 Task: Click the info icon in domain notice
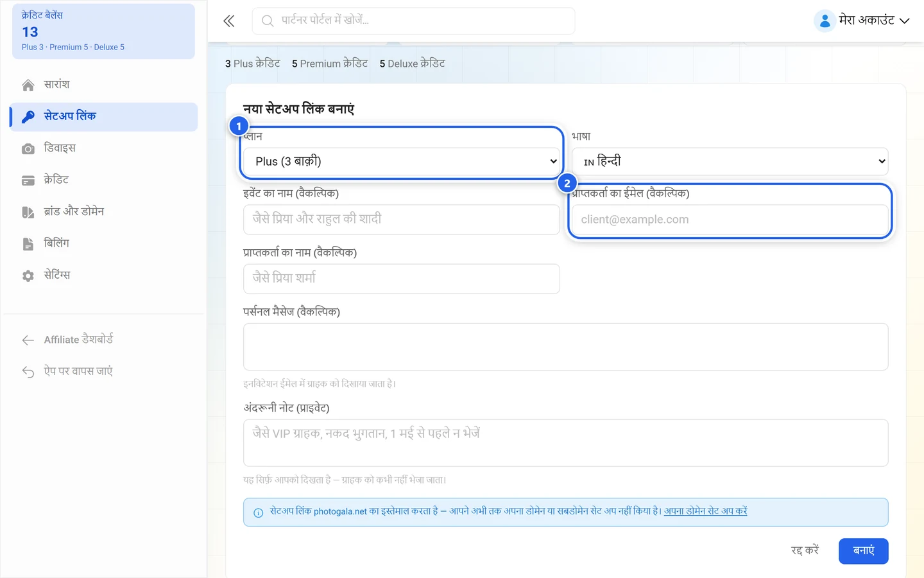click(259, 512)
